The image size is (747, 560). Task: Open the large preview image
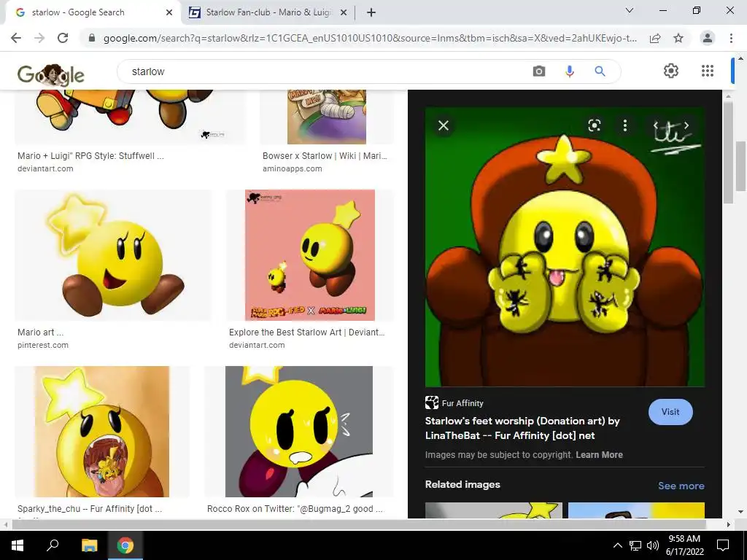[565, 247]
